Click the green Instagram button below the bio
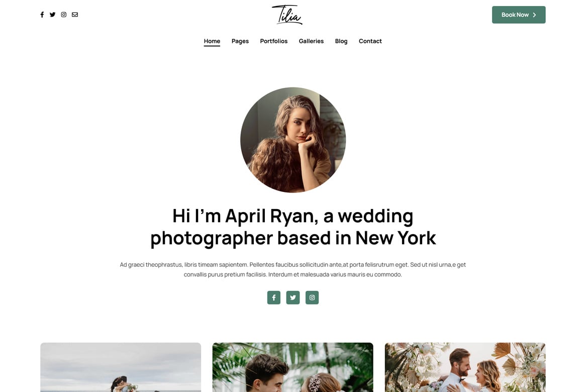Image resolution: width=588 pixels, height=392 pixels. [312, 298]
